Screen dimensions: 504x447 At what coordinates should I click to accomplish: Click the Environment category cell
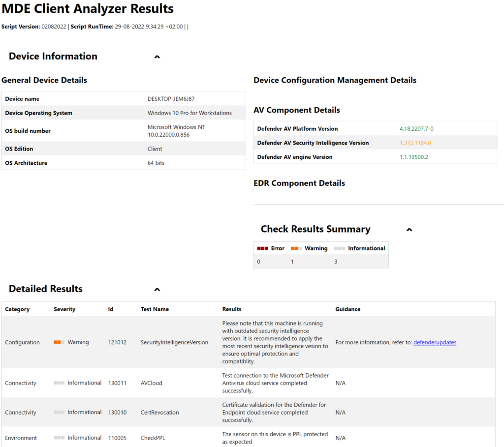point(21,438)
